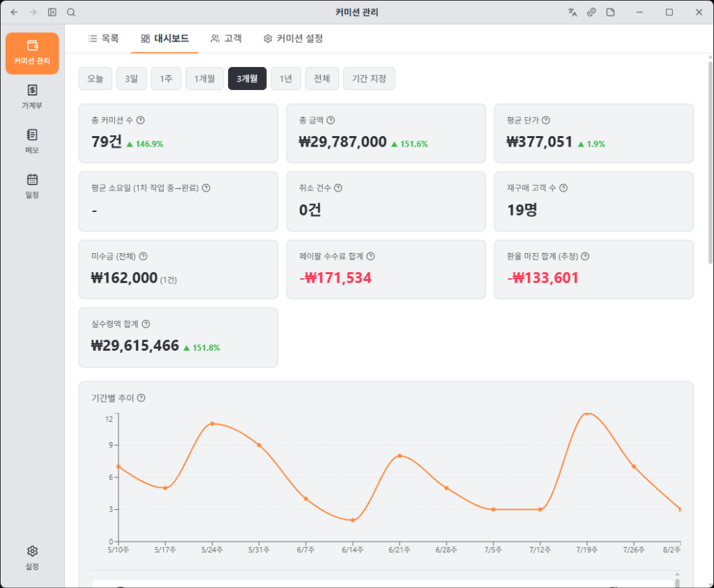Image resolution: width=714 pixels, height=588 pixels.
Task: Click the -₩171,534 PayPal fee value
Action: (x=335, y=278)
